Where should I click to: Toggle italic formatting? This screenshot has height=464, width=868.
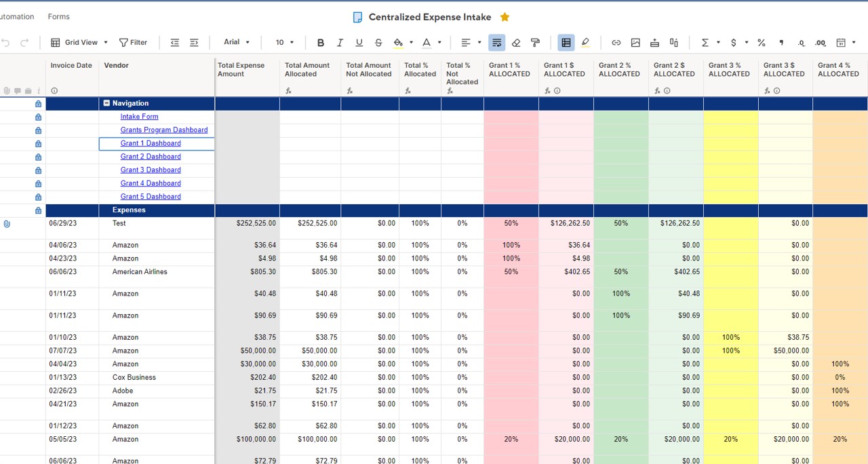pos(340,43)
